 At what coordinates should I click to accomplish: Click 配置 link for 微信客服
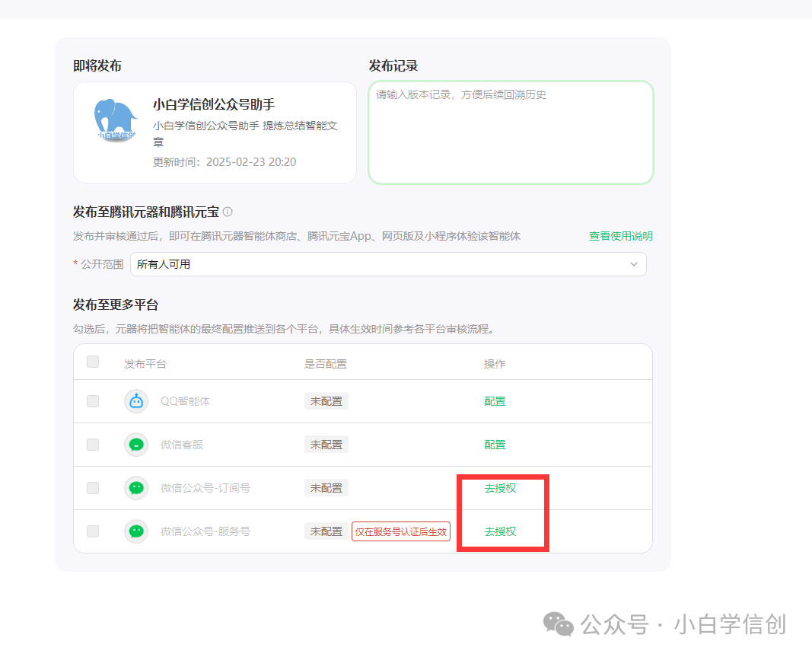pyautogui.click(x=495, y=445)
